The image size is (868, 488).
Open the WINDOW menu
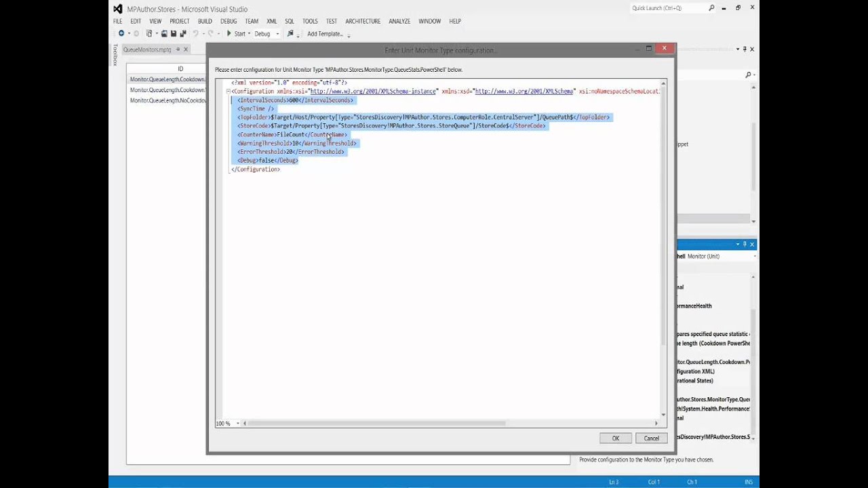(429, 21)
